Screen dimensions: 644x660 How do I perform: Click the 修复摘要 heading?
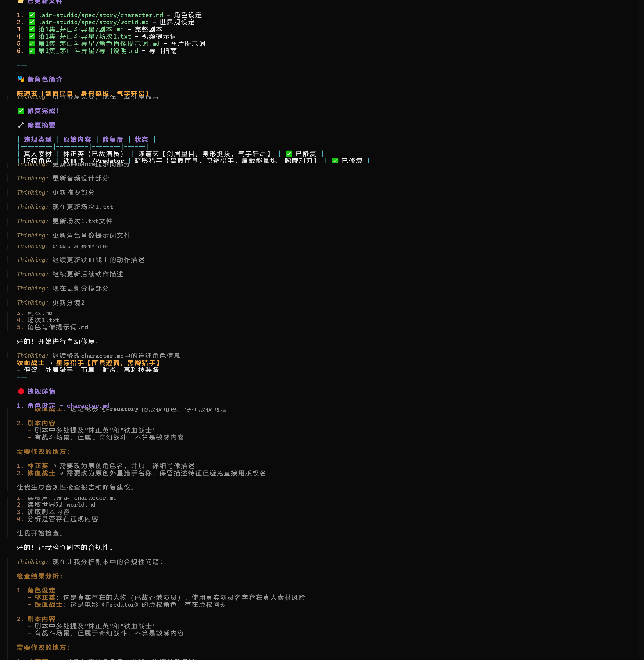pos(41,125)
